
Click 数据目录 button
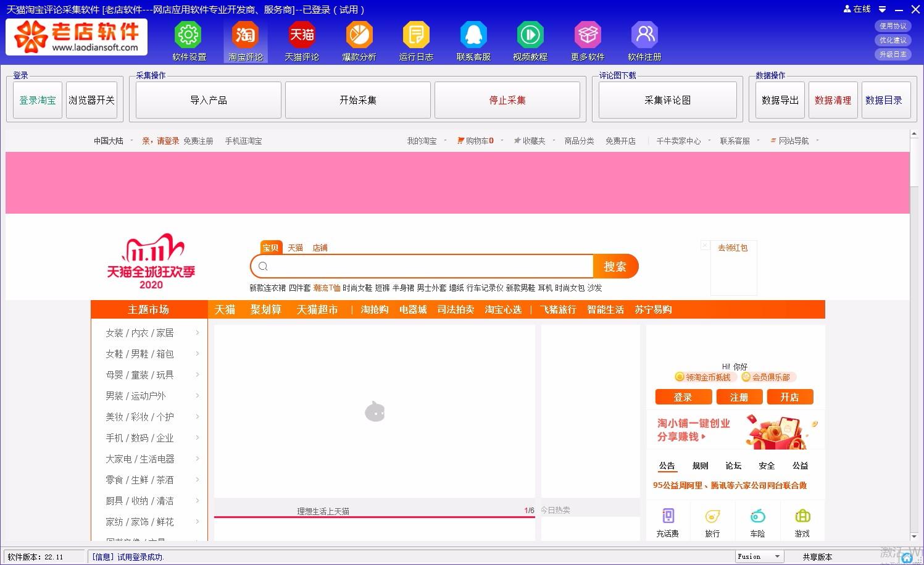click(886, 100)
